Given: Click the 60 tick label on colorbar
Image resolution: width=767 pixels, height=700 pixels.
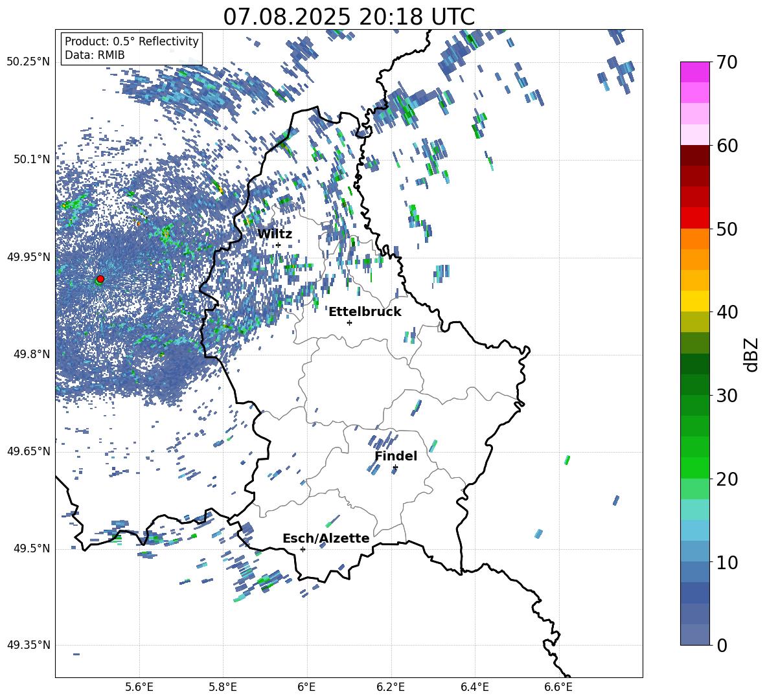Looking at the screenshot, I should coord(726,146).
